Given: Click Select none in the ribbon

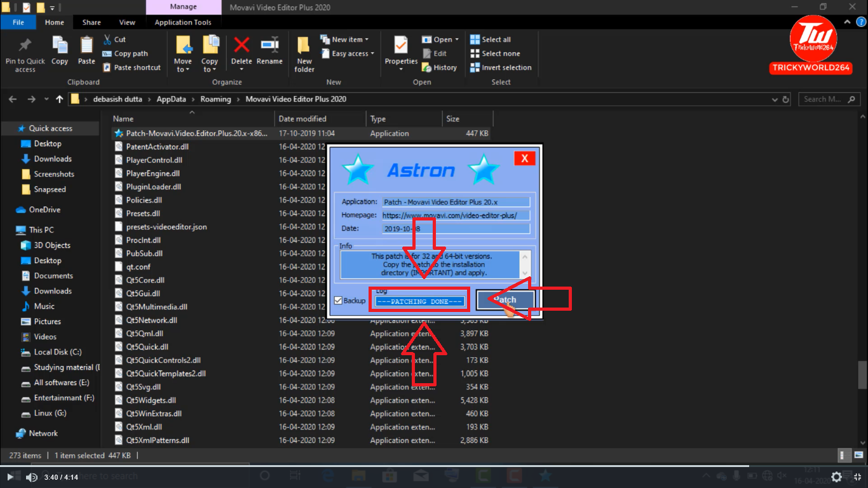Looking at the screenshot, I should coord(495,53).
